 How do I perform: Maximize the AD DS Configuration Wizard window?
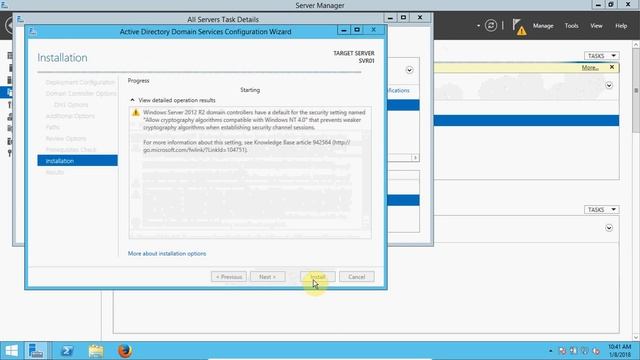(x=357, y=30)
